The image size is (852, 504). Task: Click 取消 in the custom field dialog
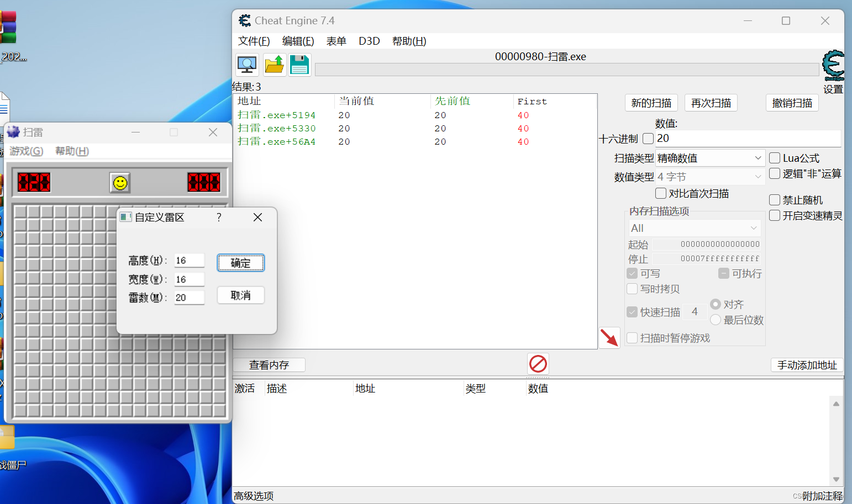pyautogui.click(x=240, y=295)
